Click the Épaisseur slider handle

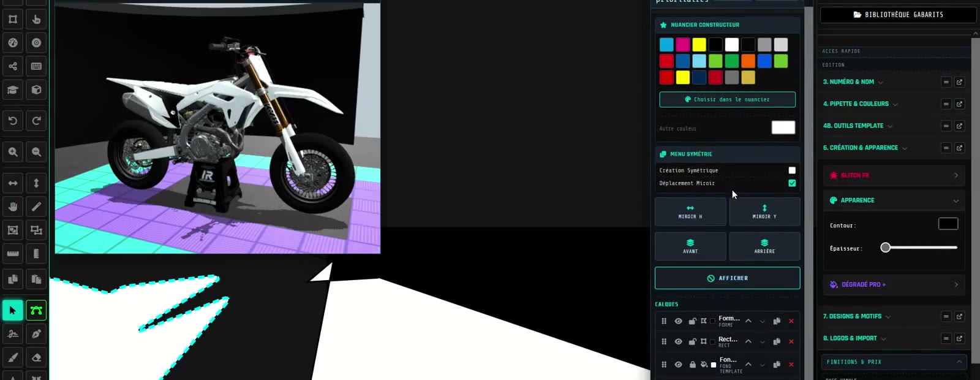(886, 248)
